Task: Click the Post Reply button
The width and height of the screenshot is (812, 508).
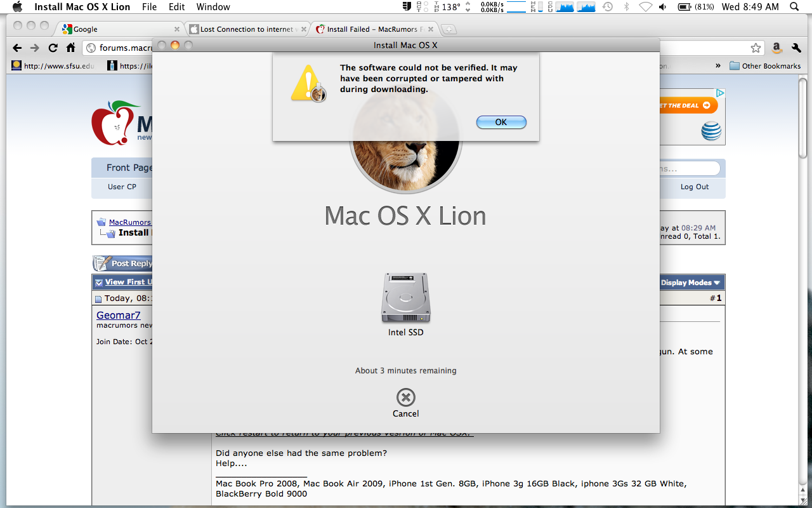Action: [123, 263]
